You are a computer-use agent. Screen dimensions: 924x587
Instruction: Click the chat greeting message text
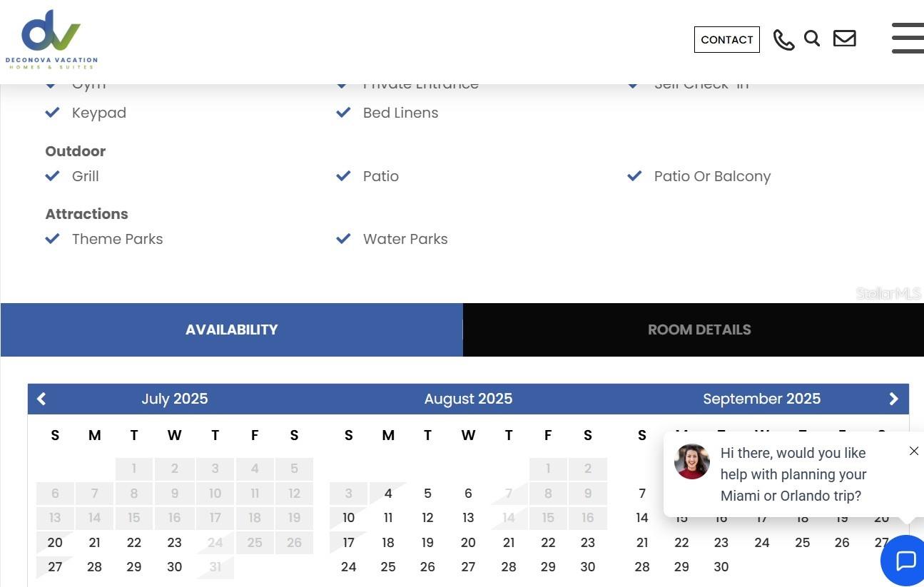[x=793, y=474]
